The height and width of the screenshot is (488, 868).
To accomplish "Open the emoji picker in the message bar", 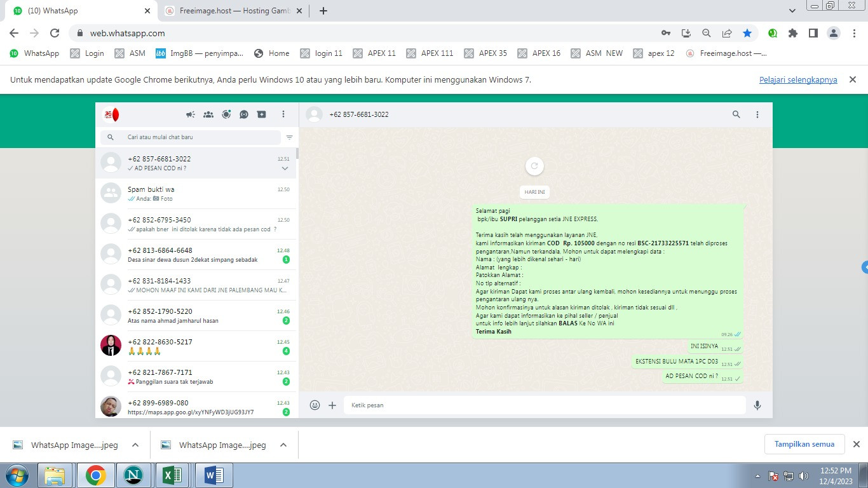I will (315, 405).
